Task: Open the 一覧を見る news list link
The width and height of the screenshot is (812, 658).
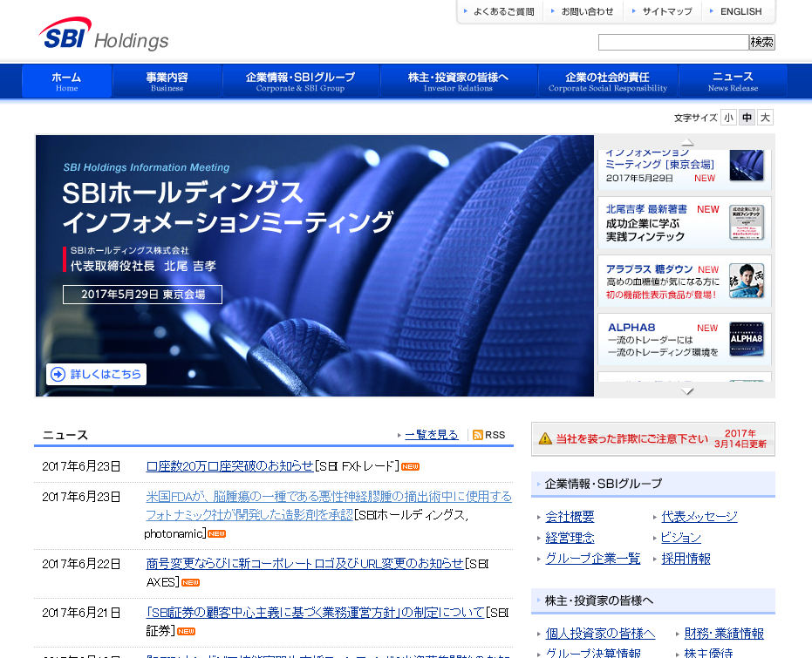Action: pyautogui.click(x=432, y=435)
